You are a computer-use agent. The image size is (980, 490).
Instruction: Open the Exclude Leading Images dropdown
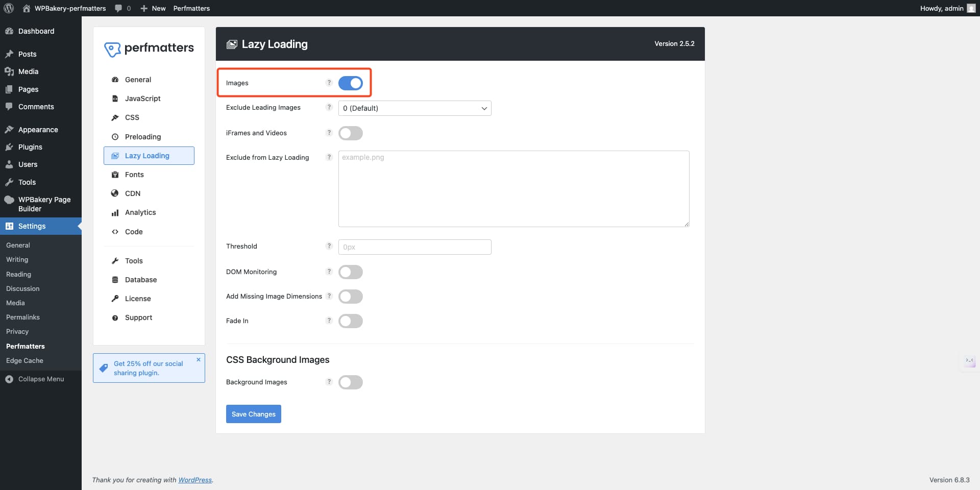[414, 108]
